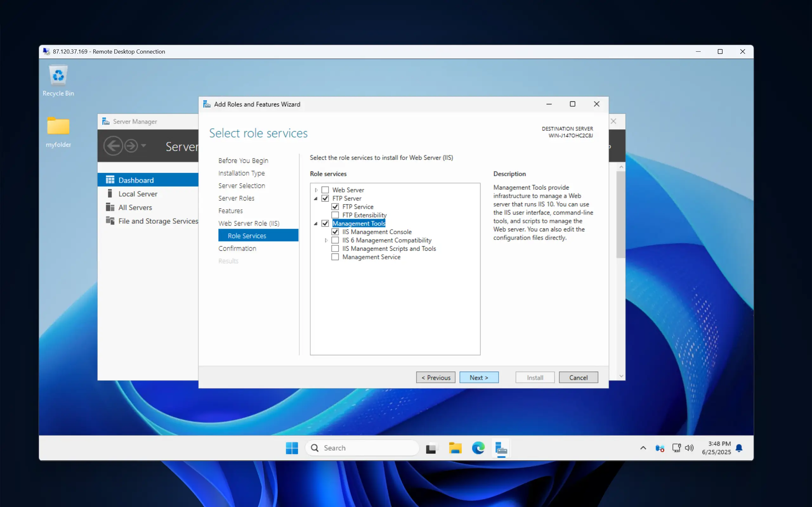Open the Windows Start menu

[291, 448]
